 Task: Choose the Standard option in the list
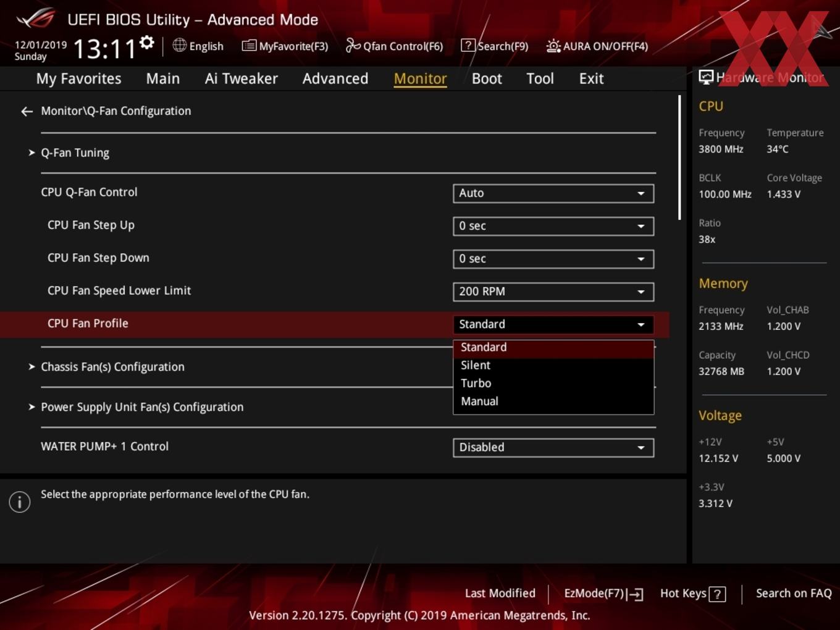(x=553, y=348)
